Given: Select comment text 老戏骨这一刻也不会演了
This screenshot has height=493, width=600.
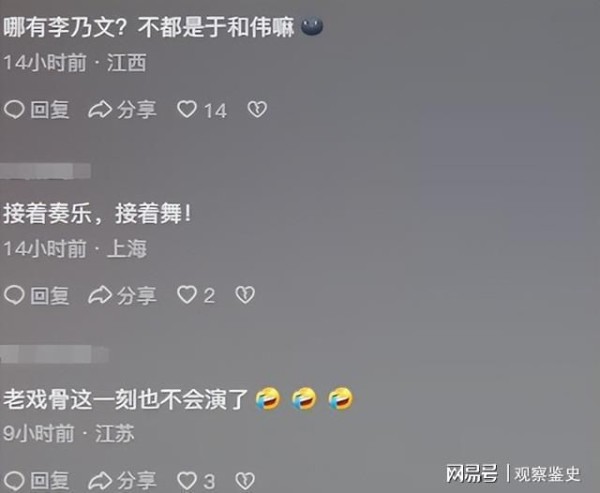Looking at the screenshot, I should tap(126, 399).
